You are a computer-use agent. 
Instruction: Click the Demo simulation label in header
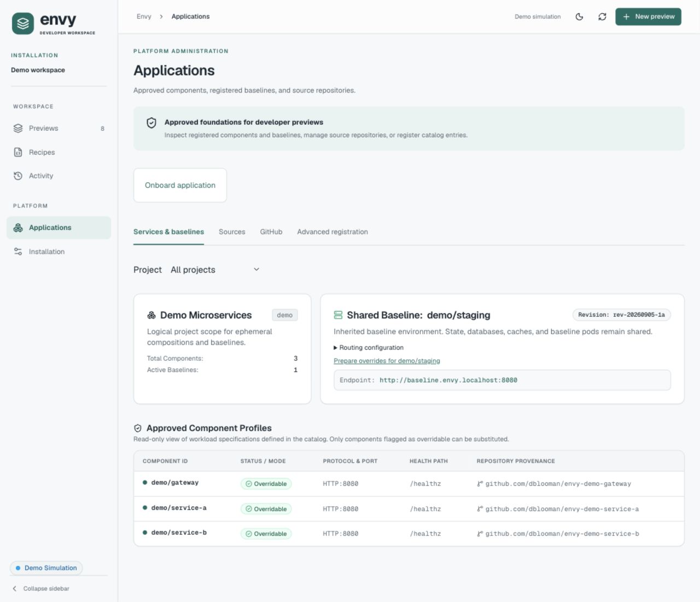click(x=538, y=17)
